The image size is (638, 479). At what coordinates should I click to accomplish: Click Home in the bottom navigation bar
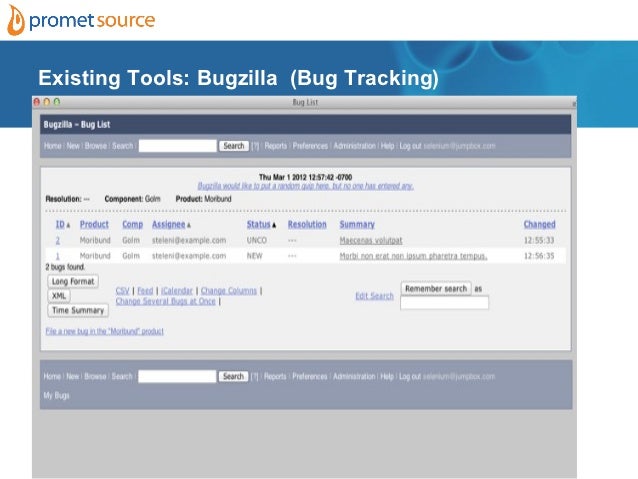tap(52, 377)
